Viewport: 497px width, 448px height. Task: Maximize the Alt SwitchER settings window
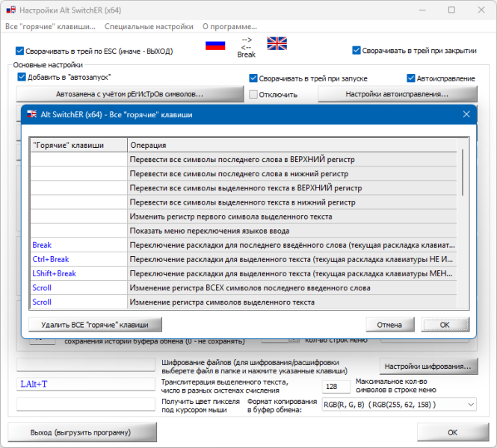coord(451,10)
